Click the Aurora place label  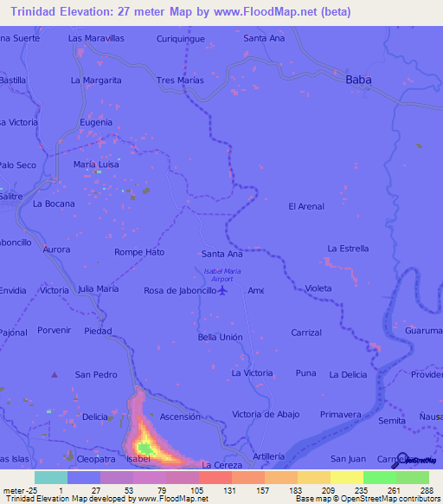pyautogui.click(x=56, y=249)
